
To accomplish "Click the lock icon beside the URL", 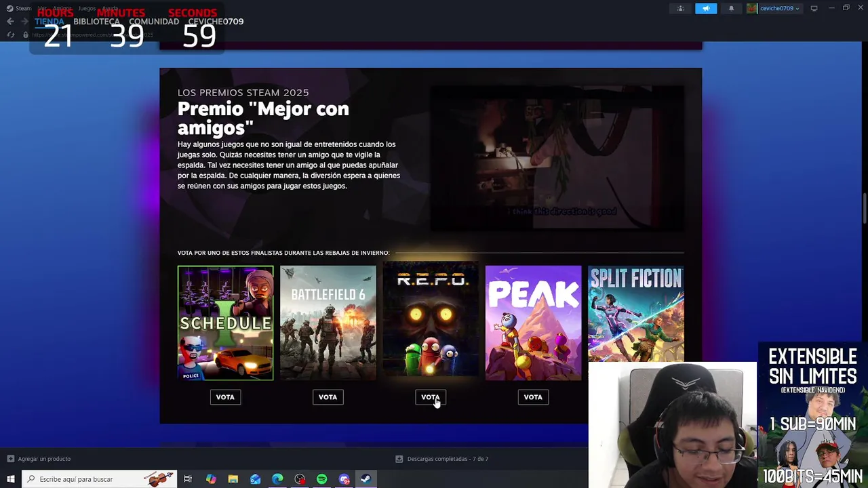I will coord(26,35).
